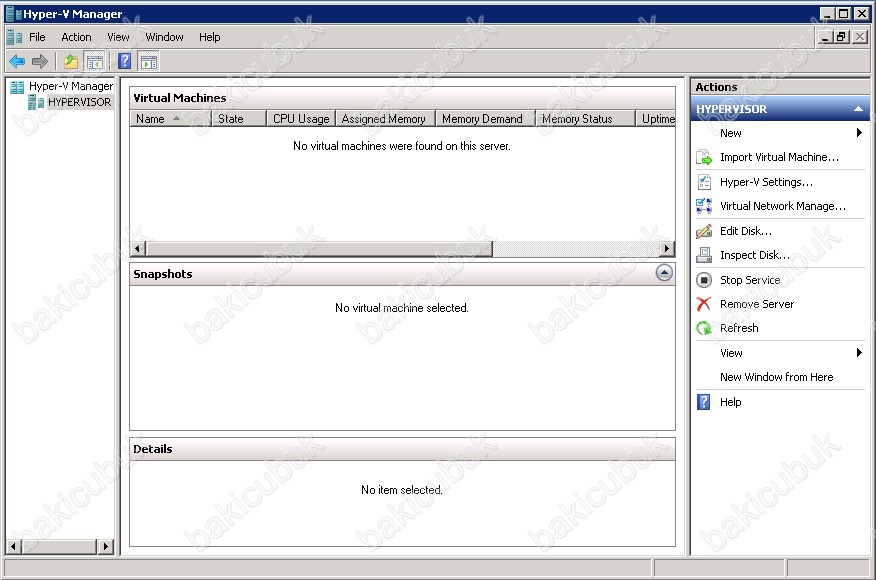Click the Edit Disk pencil icon
The width and height of the screenshot is (876, 580).
pos(704,231)
